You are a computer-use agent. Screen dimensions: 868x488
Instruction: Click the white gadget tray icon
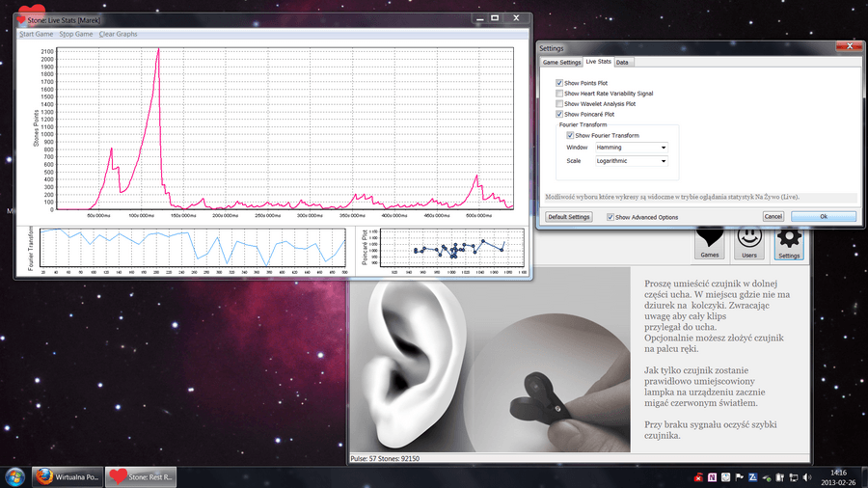725,477
